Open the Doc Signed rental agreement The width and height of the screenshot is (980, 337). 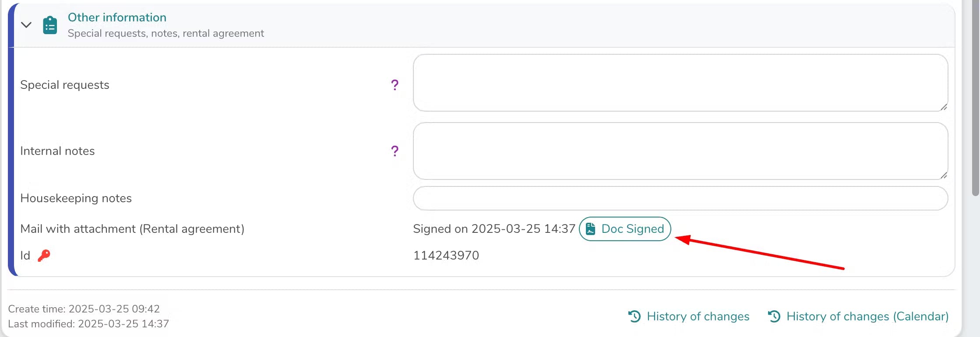(x=632, y=229)
